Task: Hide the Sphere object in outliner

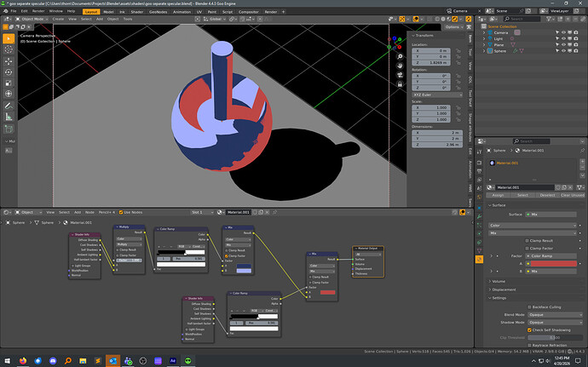Action: point(563,50)
